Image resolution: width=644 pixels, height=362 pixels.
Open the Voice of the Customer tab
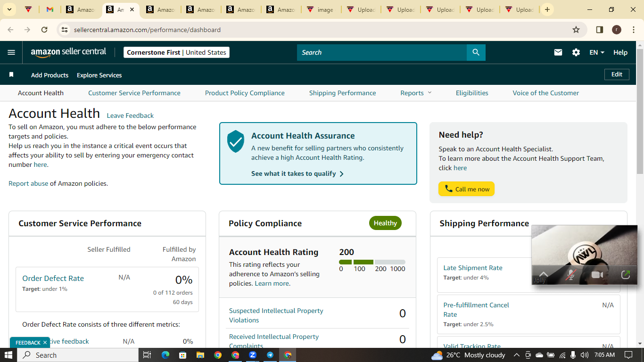tap(546, 93)
